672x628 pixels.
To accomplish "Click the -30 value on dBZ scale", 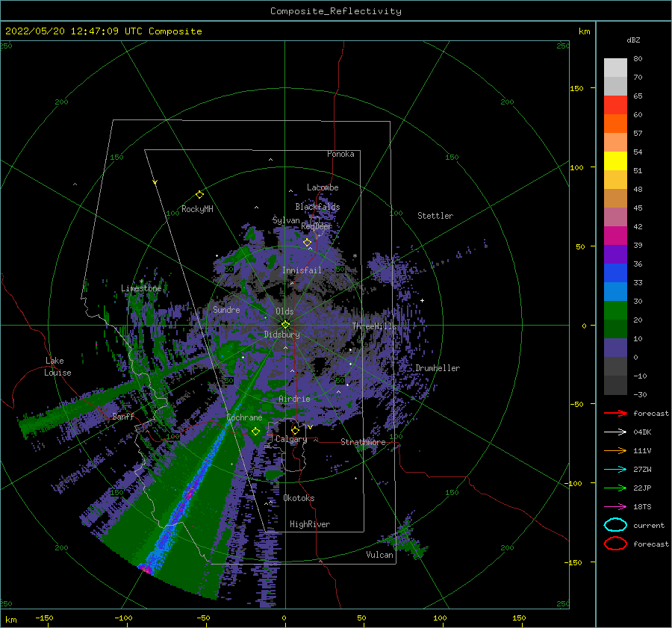I will coord(640,395).
